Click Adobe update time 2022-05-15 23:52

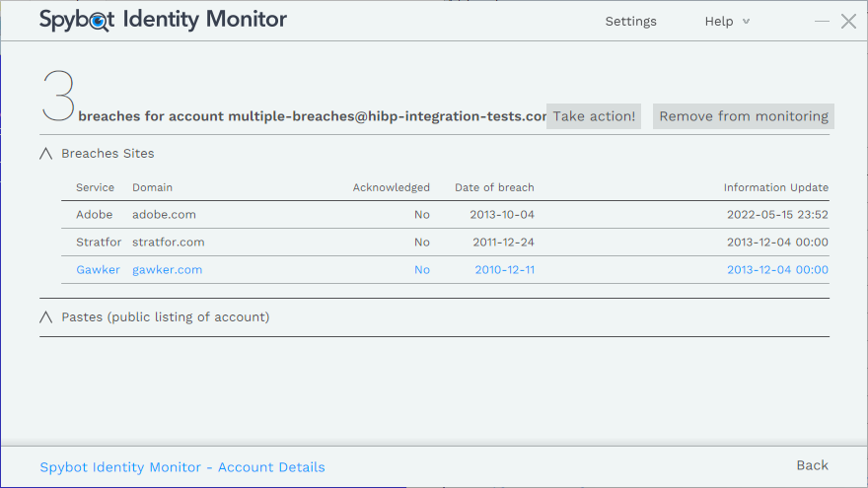pos(777,215)
